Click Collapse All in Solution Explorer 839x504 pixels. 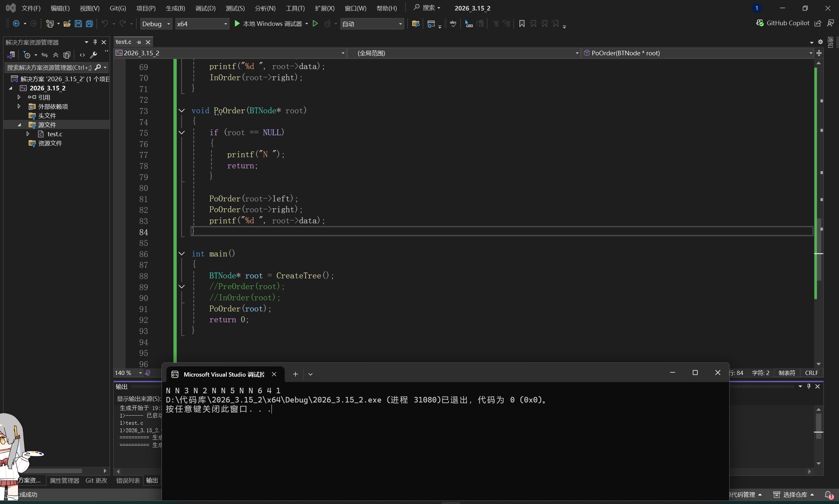click(x=56, y=55)
